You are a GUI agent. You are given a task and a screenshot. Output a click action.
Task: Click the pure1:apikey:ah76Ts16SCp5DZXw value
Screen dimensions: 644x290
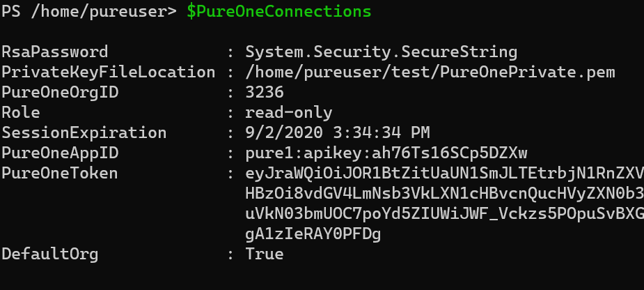(386, 153)
